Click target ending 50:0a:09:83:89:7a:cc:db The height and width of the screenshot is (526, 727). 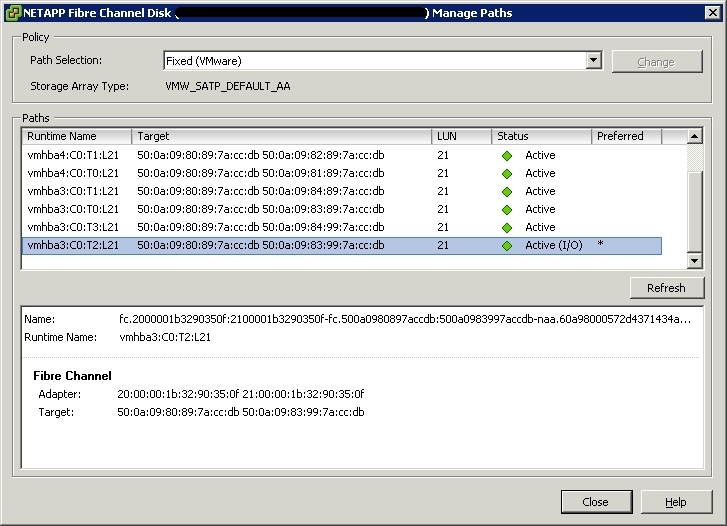pyautogui.click(x=323, y=209)
